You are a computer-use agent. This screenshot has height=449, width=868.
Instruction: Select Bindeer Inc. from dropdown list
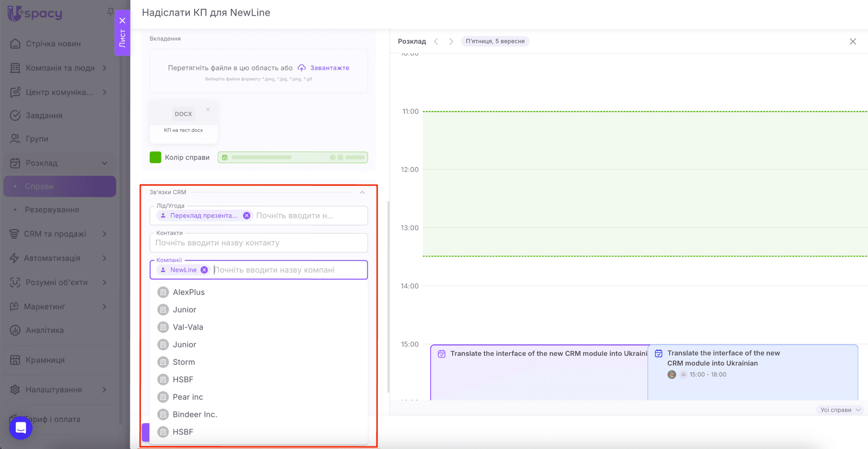click(x=195, y=414)
